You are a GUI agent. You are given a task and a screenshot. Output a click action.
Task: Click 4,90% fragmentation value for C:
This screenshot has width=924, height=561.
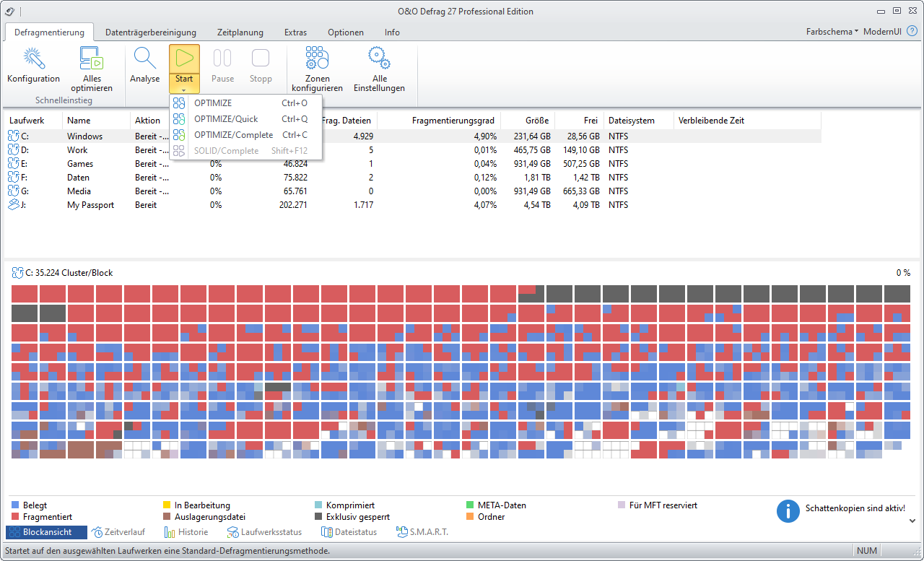click(x=484, y=136)
